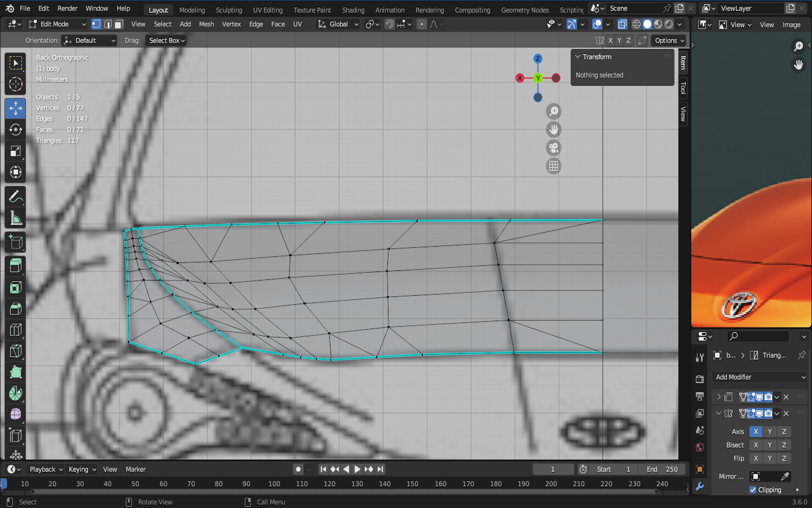
Task: Select the Poly Build tool
Action: (x=16, y=373)
